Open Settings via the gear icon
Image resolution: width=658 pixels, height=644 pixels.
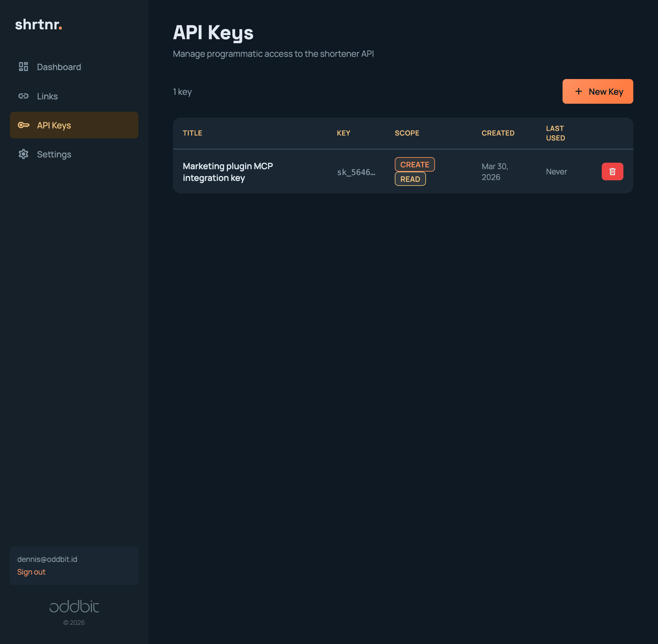click(x=23, y=154)
